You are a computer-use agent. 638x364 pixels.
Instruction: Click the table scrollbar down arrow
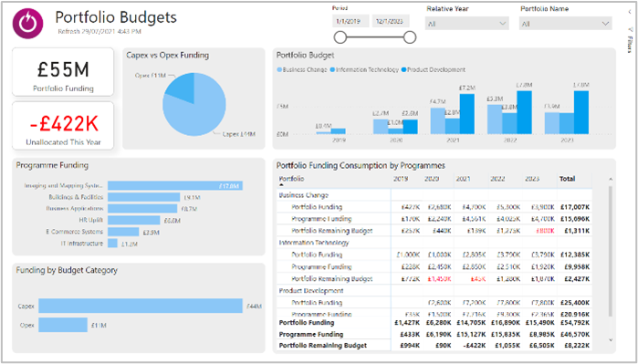click(610, 339)
